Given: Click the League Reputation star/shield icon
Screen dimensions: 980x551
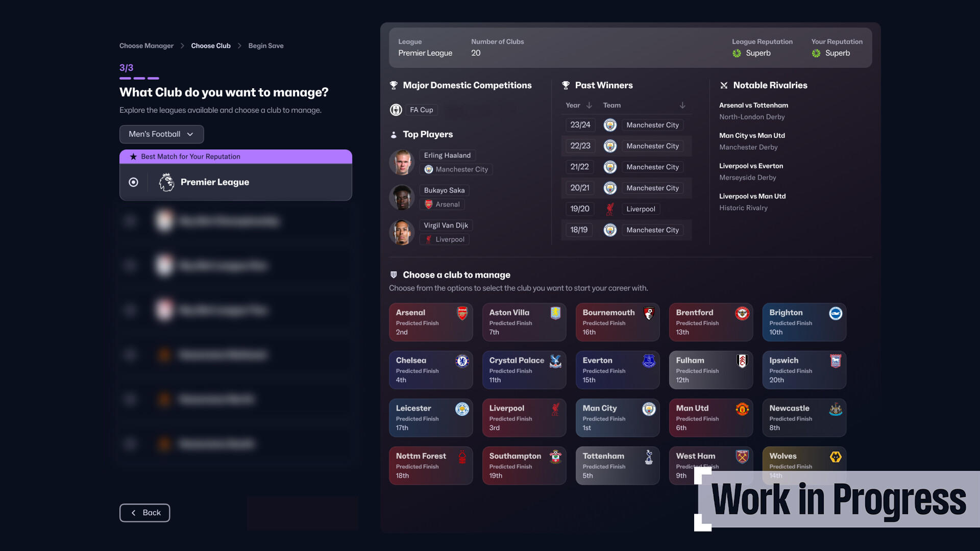Looking at the screenshot, I should [737, 53].
